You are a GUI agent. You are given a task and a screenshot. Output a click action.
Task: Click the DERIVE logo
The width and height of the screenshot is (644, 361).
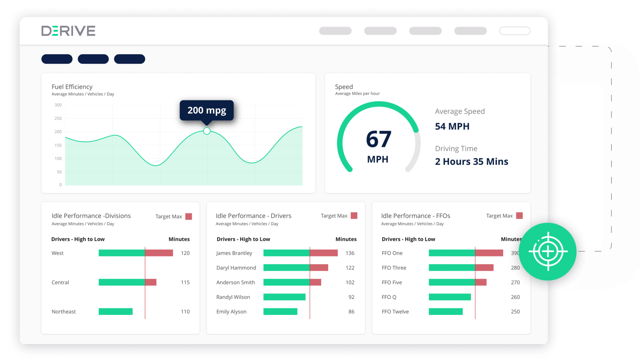click(x=68, y=31)
